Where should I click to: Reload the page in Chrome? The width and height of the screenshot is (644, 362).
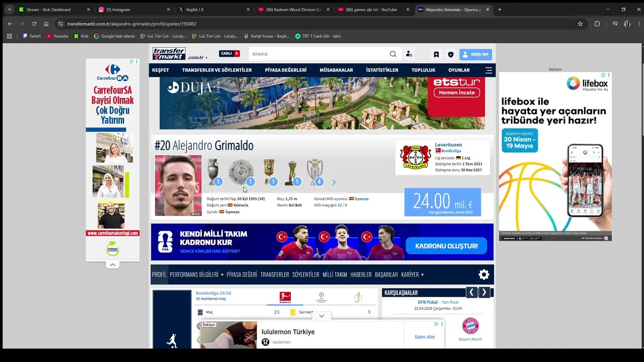click(34, 24)
